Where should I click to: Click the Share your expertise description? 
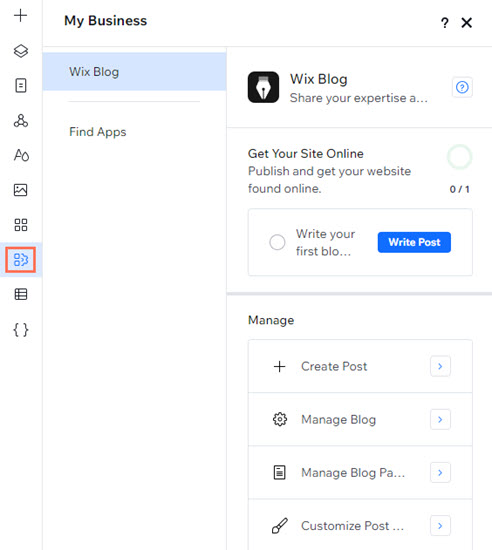coord(358,98)
